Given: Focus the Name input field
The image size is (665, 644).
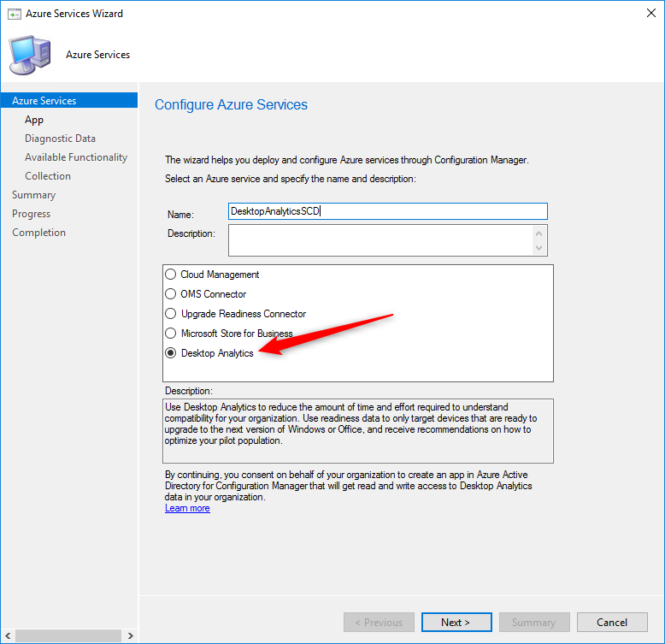Looking at the screenshot, I should [388, 211].
